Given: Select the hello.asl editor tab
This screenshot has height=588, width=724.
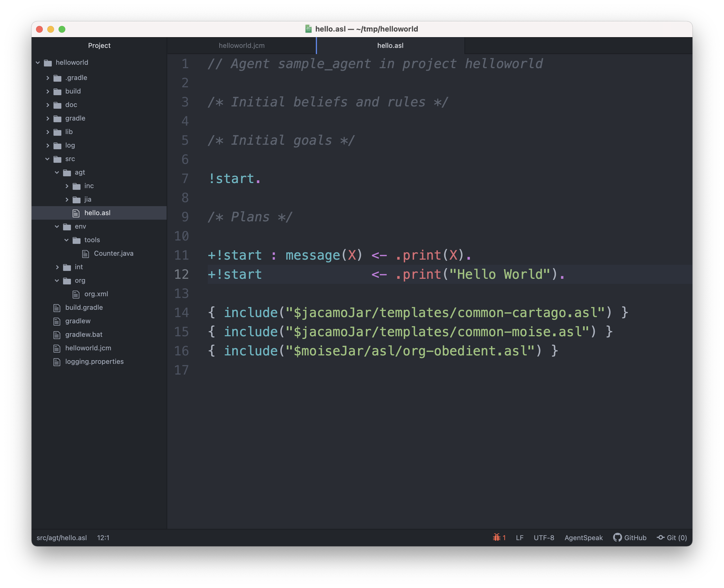Looking at the screenshot, I should pyautogui.click(x=390, y=45).
